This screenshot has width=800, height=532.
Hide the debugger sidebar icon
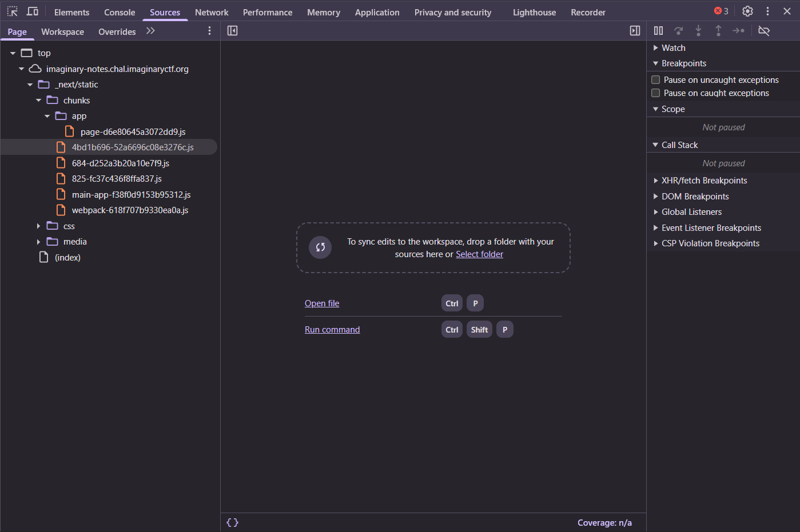[x=635, y=31]
